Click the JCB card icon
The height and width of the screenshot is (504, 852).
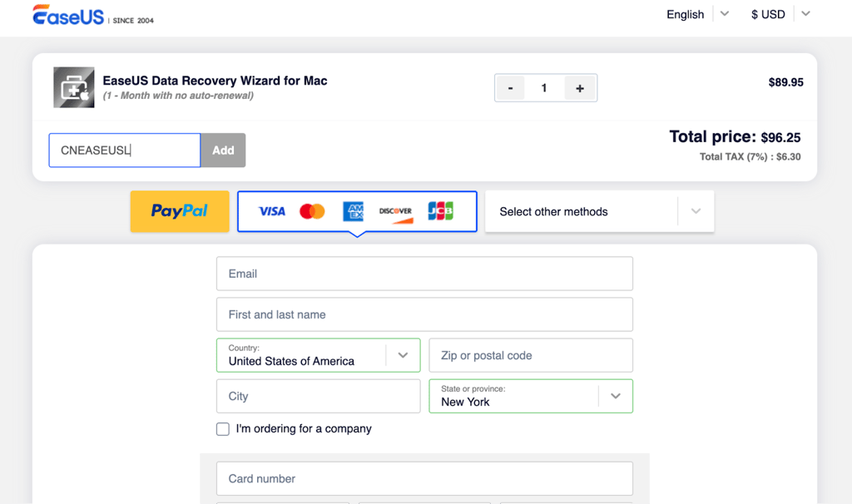click(x=441, y=210)
